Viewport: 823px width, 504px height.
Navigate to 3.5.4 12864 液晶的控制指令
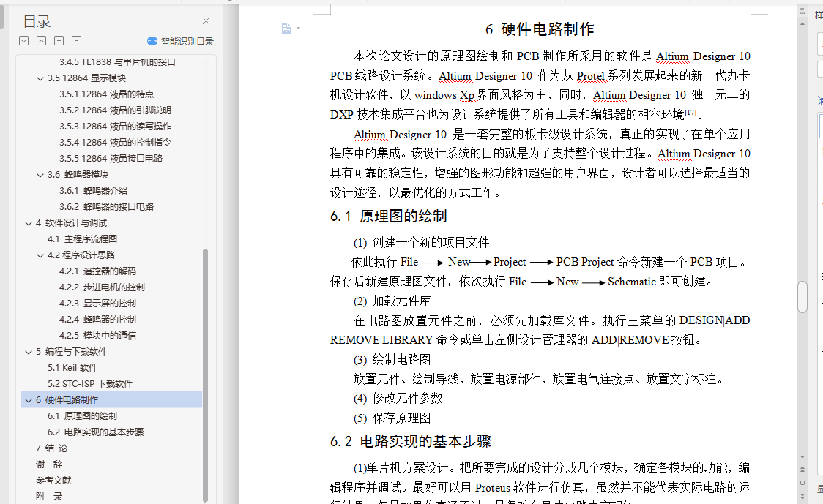coord(115,142)
